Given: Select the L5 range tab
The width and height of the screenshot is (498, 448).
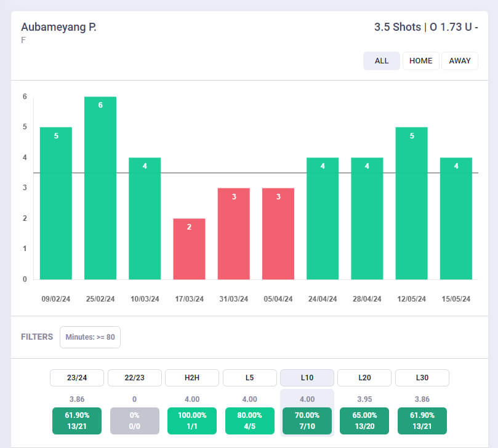Looking at the screenshot, I should tap(250, 377).
